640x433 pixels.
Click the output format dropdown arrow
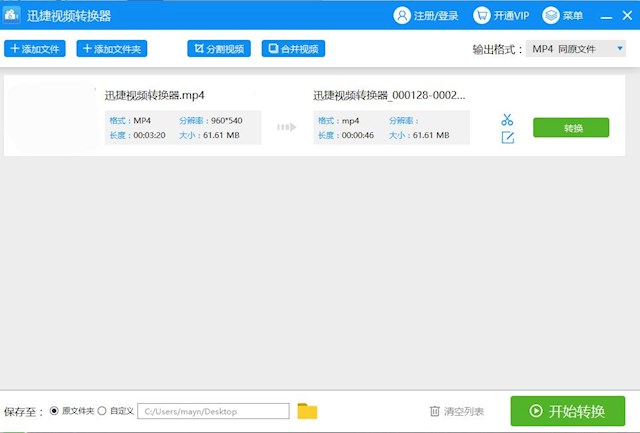pos(620,49)
